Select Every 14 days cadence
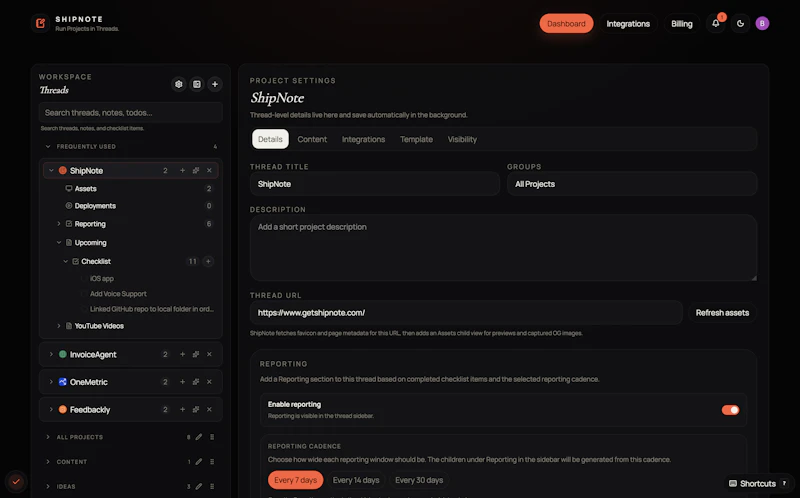The height and width of the screenshot is (498, 800). [x=356, y=480]
